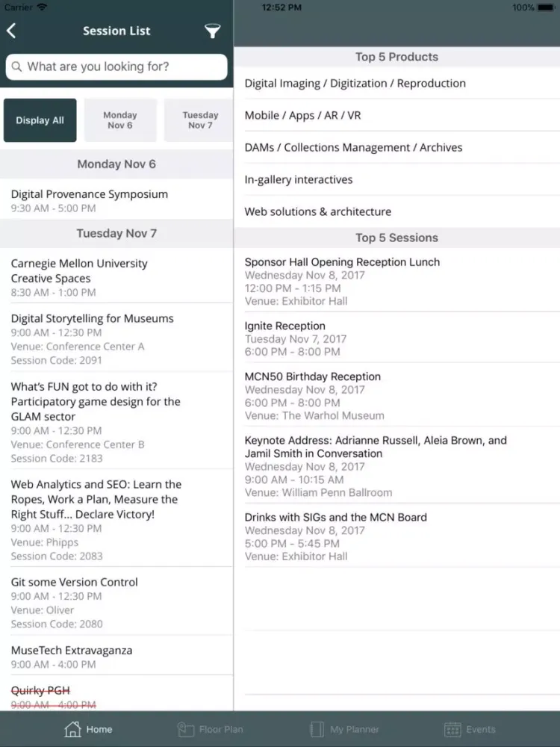Tap the My Planner notebook icon
This screenshot has height=747, width=560.
pyautogui.click(x=317, y=729)
